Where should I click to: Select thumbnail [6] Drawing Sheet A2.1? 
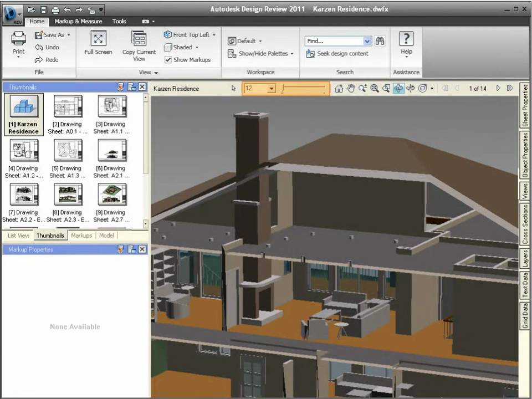[x=112, y=159]
